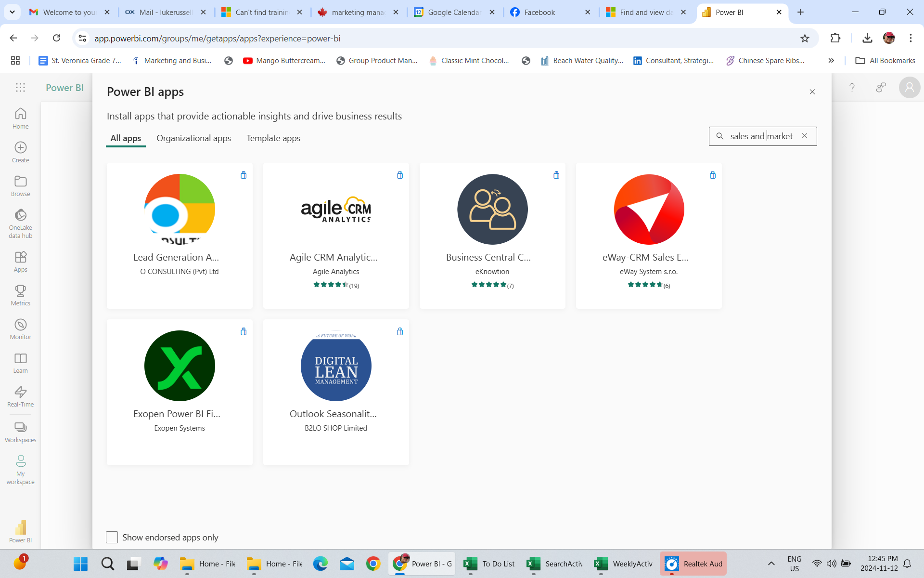Switch to Template apps tab

click(273, 138)
